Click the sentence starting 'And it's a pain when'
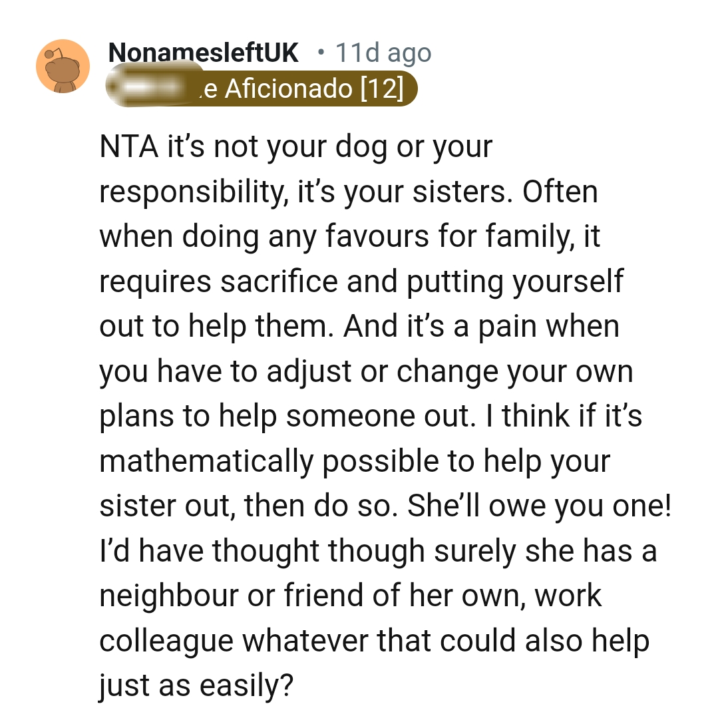This screenshot has width=718, height=728. coord(481,326)
